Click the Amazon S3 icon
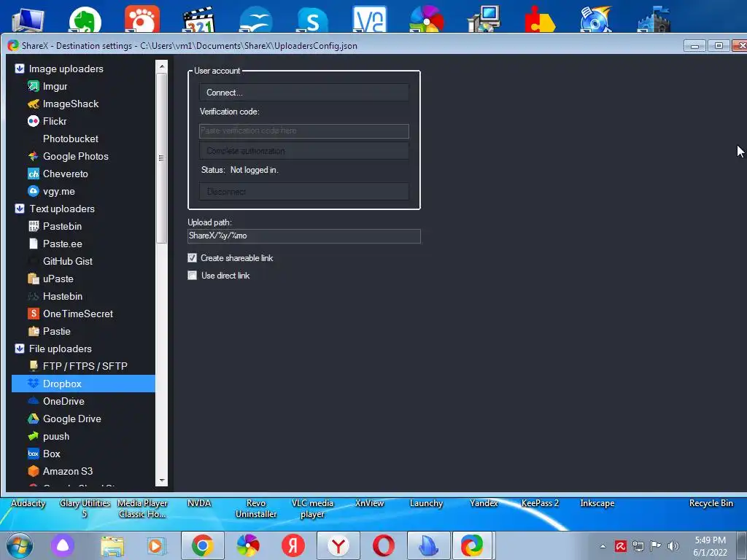Viewport: 747px width, 560px height. coord(33,471)
